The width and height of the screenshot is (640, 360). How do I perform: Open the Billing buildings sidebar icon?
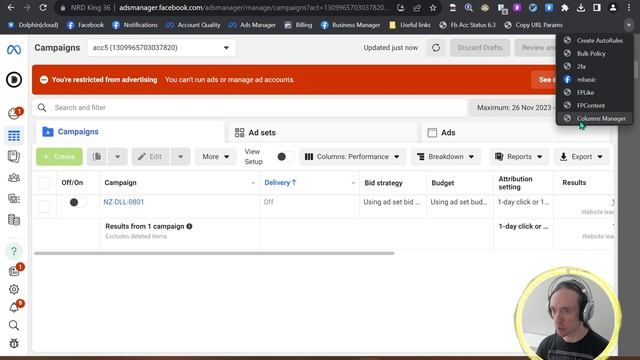coord(14,220)
